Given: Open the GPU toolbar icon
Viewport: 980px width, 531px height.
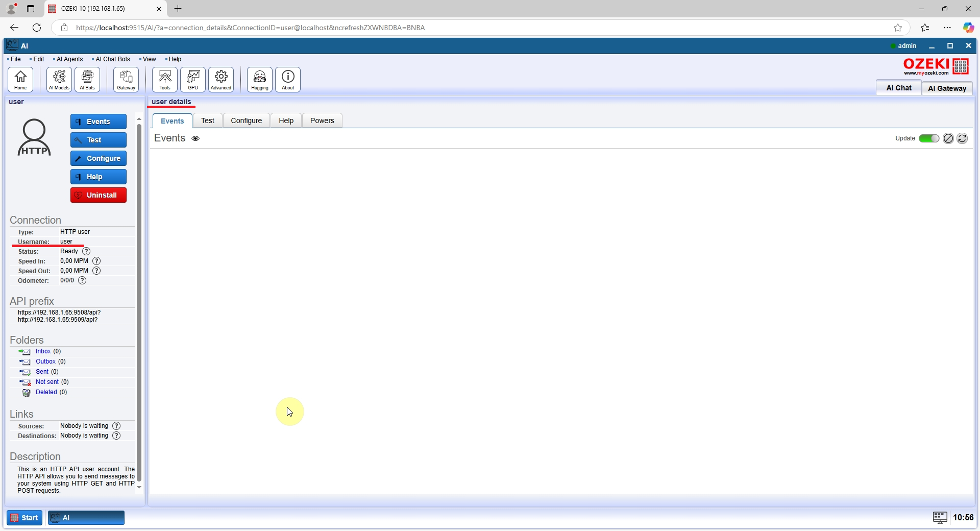Looking at the screenshot, I should [193, 79].
